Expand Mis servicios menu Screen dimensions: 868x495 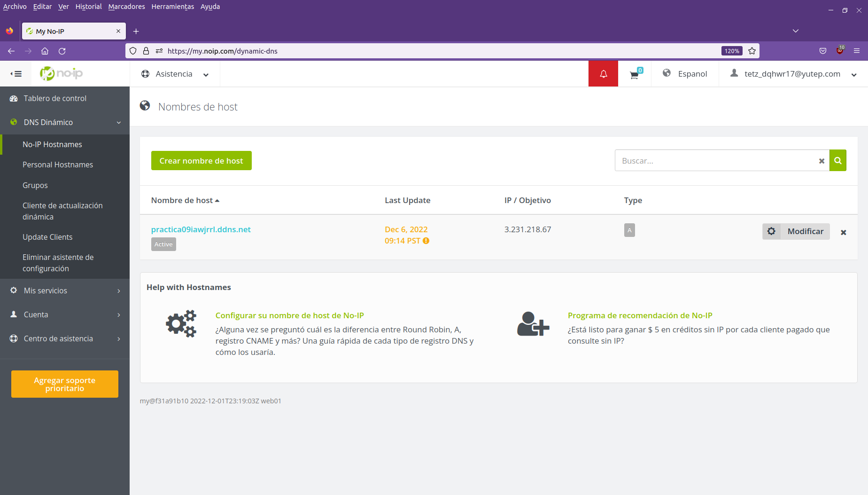pyautogui.click(x=65, y=291)
